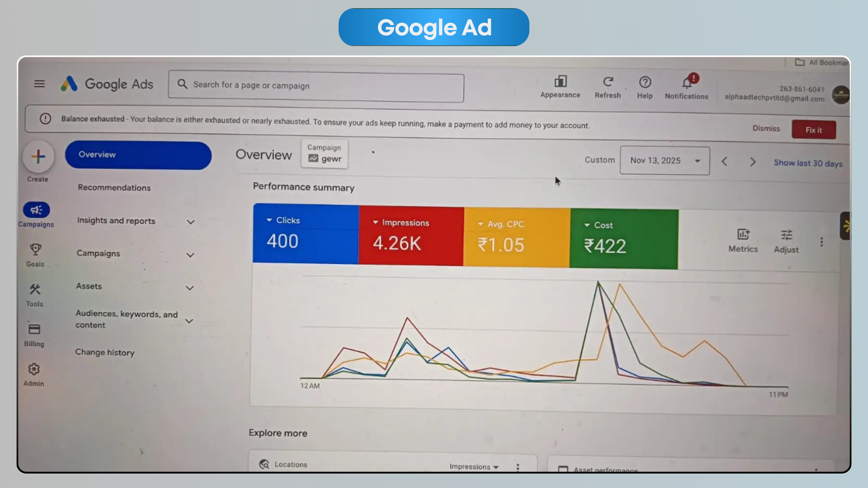This screenshot has width=868, height=488.
Task: Open the Tools wrench icon
Action: [35, 290]
